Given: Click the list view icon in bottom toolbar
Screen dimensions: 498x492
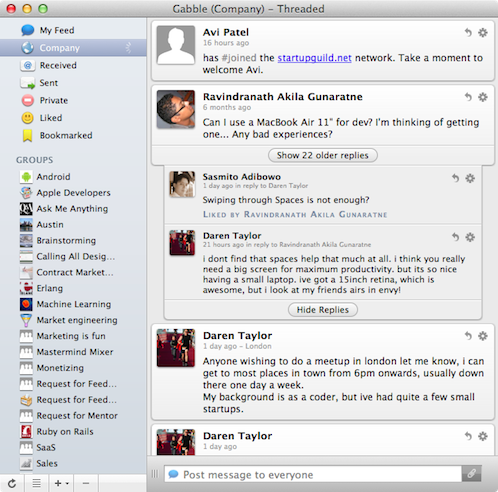Looking at the screenshot, I should [36, 483].
